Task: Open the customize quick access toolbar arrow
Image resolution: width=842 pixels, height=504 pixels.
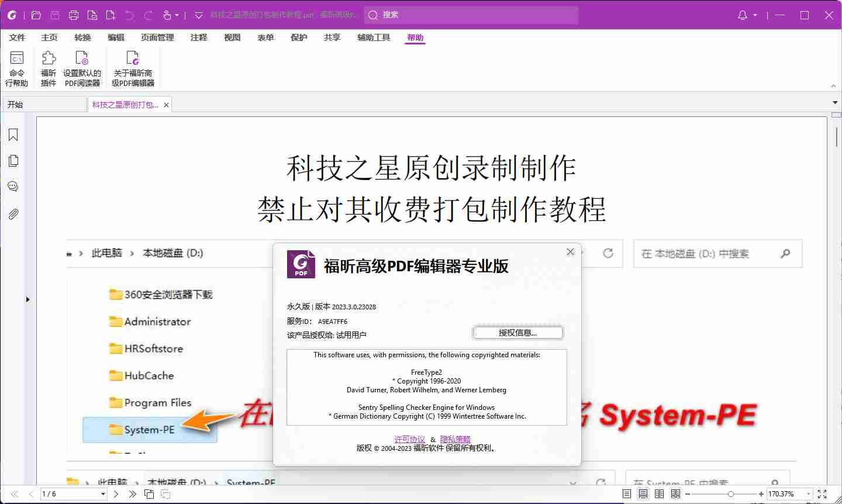Action: [x=198, y=16]
